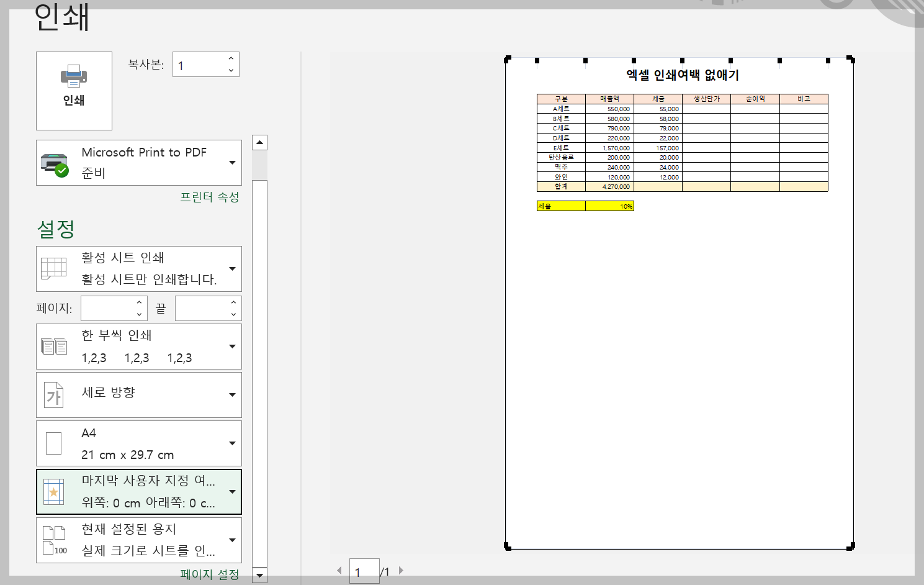
Task: Click the custom margins star icon
Action: [x=55, y=491]
